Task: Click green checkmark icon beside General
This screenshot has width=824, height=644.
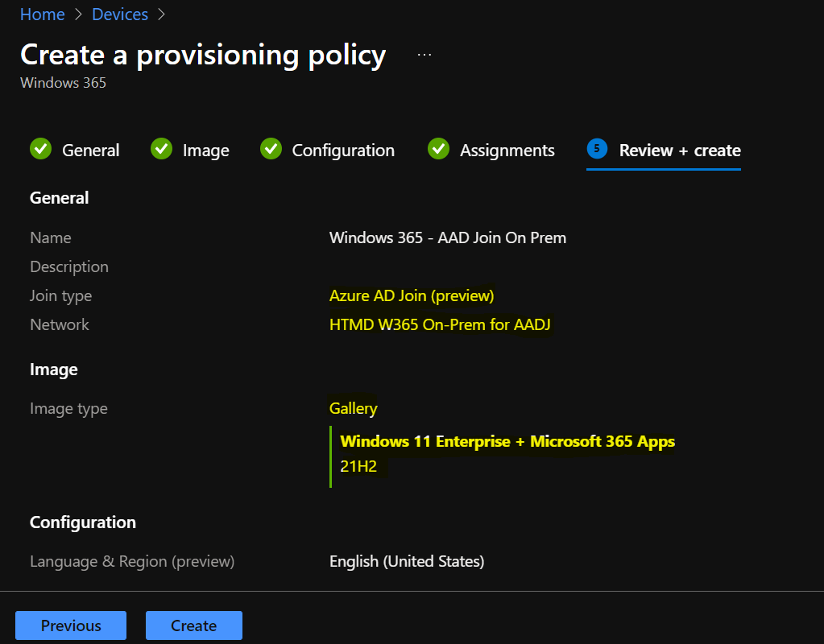Action: click(x=40, y=149)
